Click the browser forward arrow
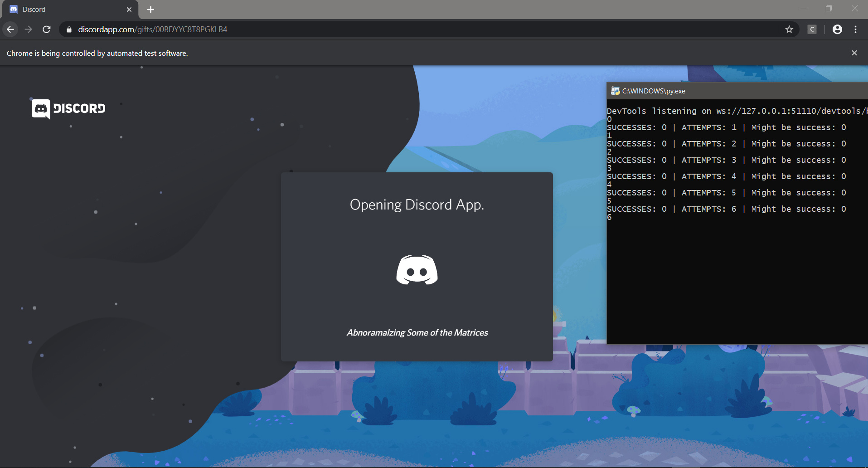 (x=28, y=29)
